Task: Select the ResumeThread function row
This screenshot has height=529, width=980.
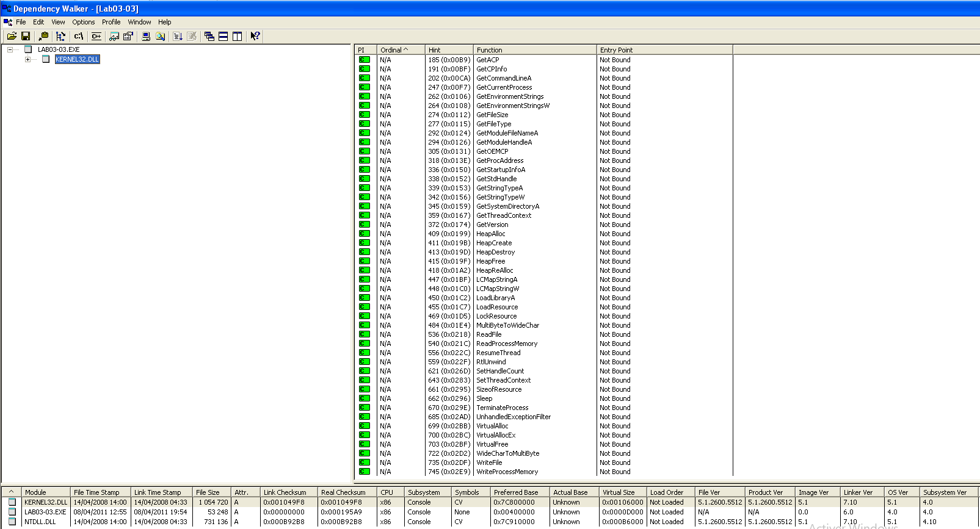Action: click(543, 353)
